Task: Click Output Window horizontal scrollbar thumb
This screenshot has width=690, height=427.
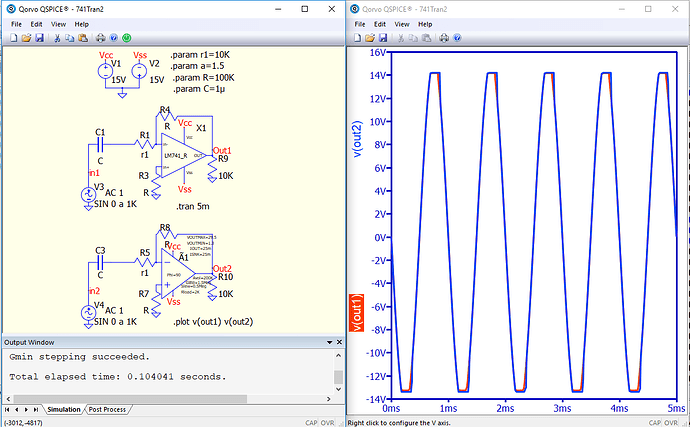Action: tap(130, 399)
